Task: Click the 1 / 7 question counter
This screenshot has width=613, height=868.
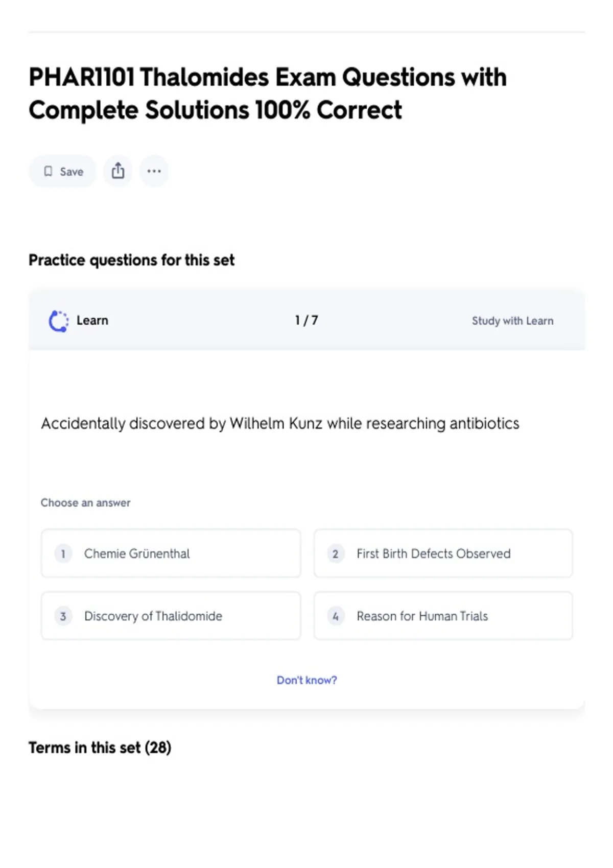Action: tap(306, 320)
